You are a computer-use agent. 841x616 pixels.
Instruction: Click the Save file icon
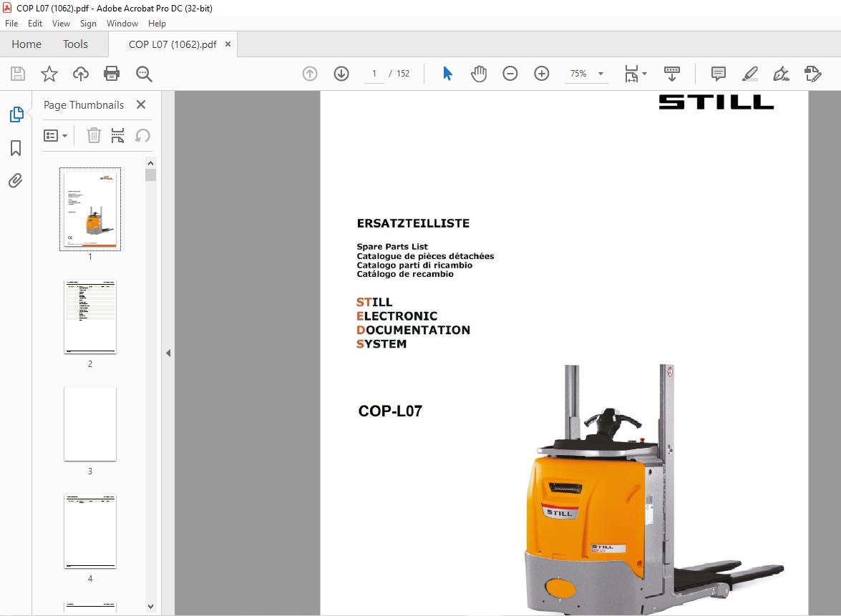click(18, 74)
